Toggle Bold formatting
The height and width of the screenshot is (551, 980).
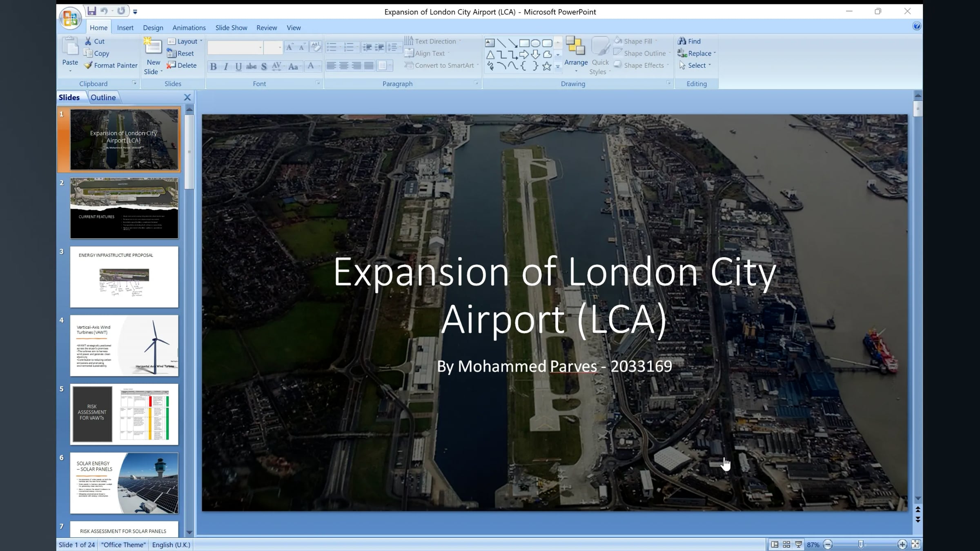(213, 67)
